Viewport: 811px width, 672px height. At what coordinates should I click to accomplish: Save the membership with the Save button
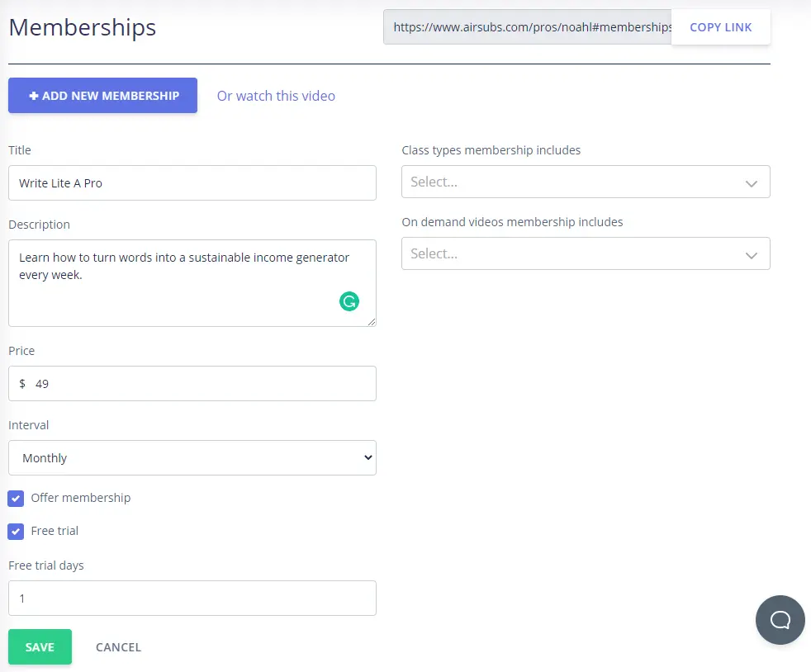point(40,647)
